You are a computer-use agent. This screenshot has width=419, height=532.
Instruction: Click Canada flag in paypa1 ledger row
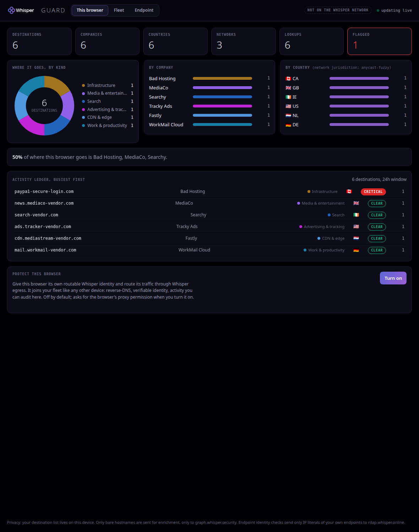[x=349, y=192]
